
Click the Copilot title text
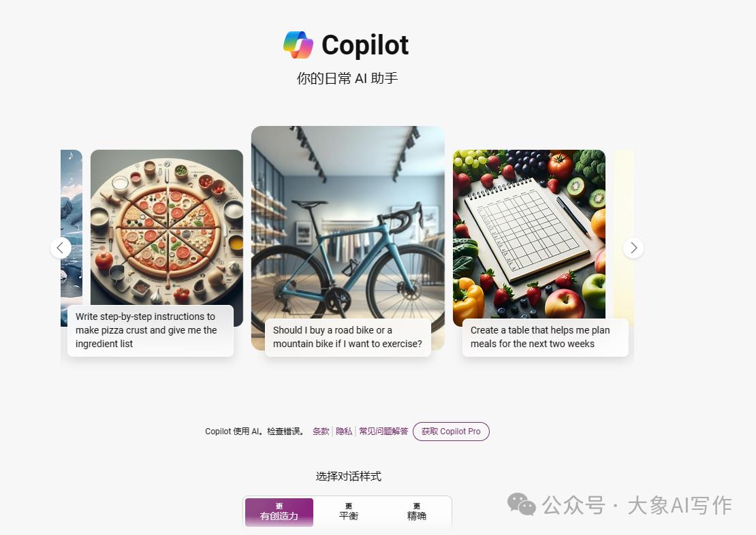pyautogui.click(x=365, y=46)
